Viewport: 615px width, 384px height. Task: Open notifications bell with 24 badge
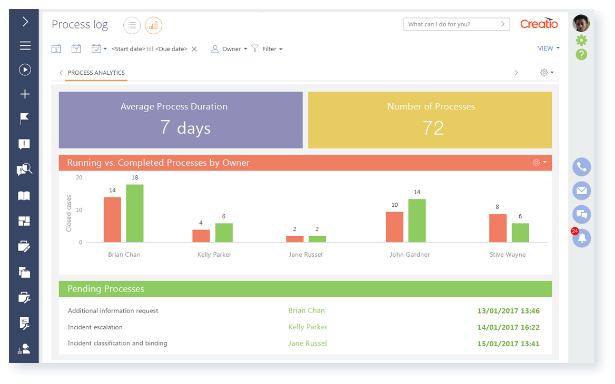581,238
